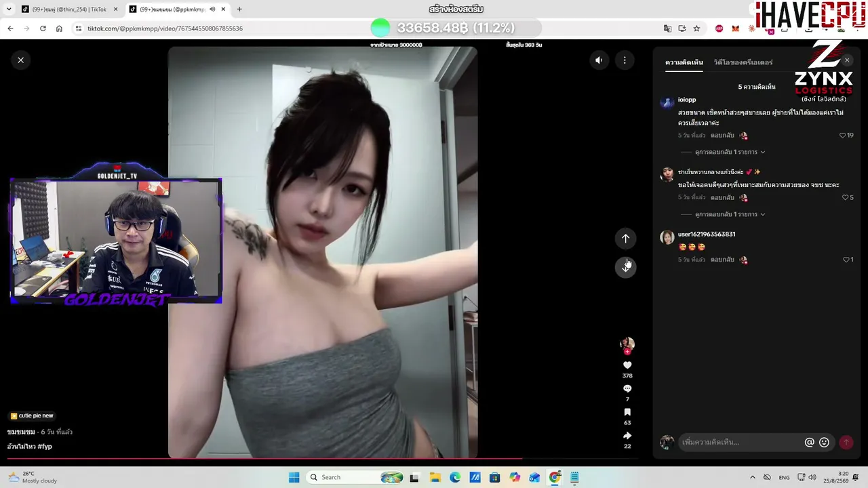Open Microsoft Store from the taskbar
The width and height of the screenshot is (868, 488).
click(495, 478)
